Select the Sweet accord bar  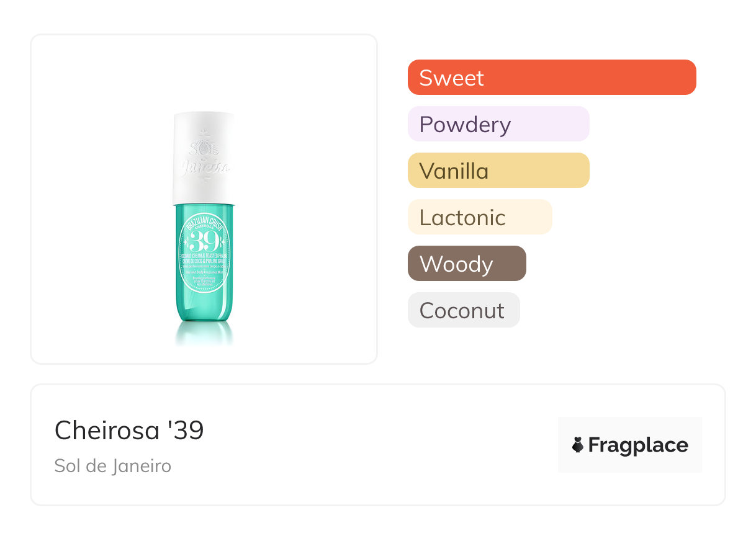tap(552, 78)
